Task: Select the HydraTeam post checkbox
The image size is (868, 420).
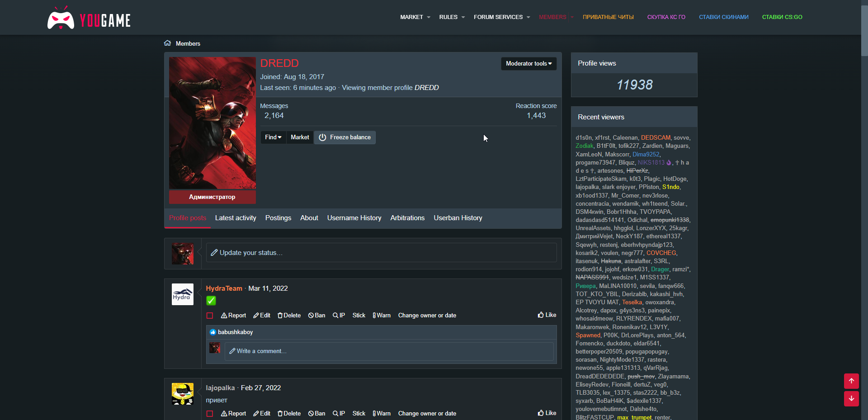Action: coord(210,316)
